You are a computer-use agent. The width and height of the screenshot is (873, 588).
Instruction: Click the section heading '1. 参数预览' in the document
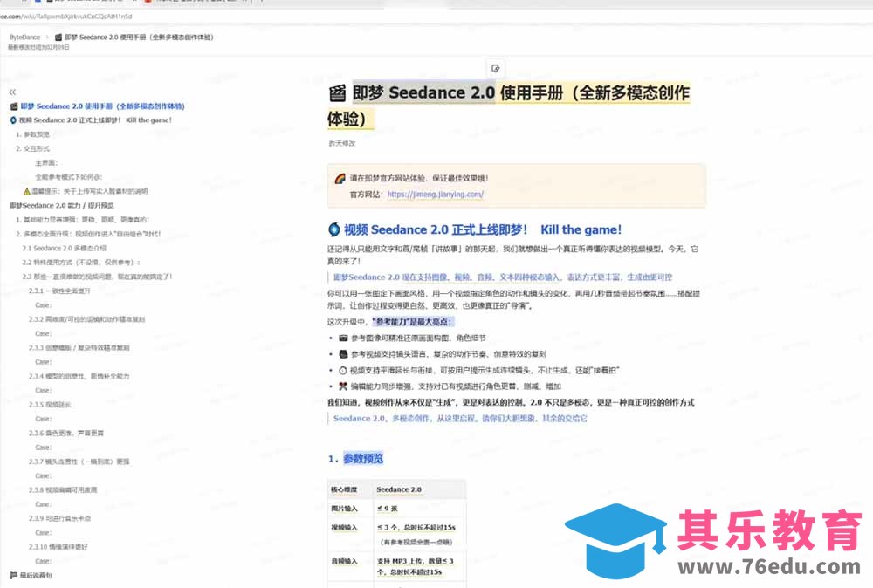tap(356, 458)
